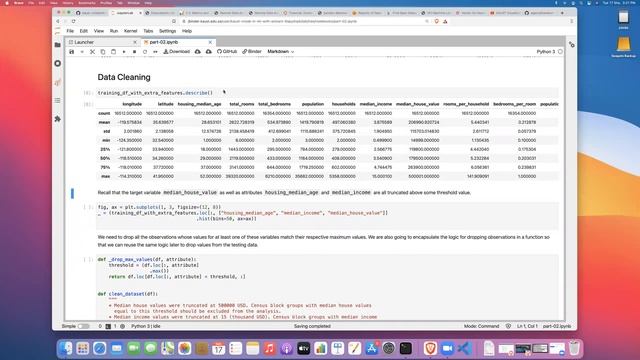Open the property inspector gears icon
Screen dimensions: 640x360
pos(571,44)
